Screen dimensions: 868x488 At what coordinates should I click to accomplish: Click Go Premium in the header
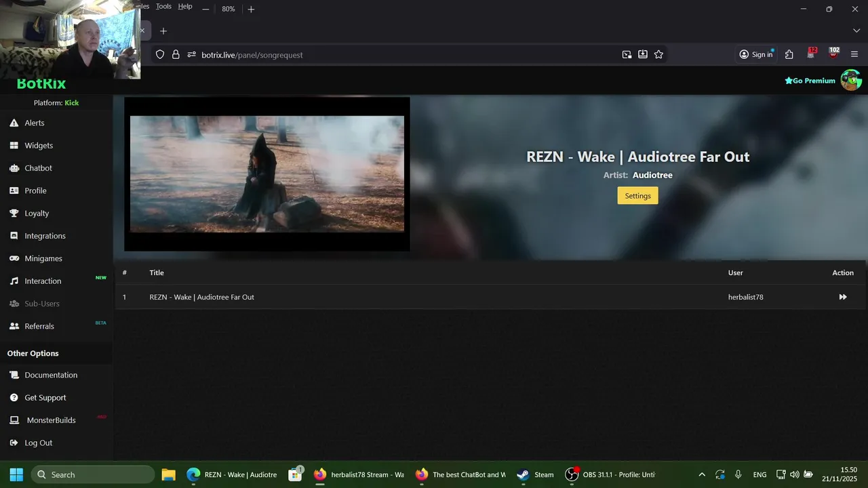tap(810, 81)
